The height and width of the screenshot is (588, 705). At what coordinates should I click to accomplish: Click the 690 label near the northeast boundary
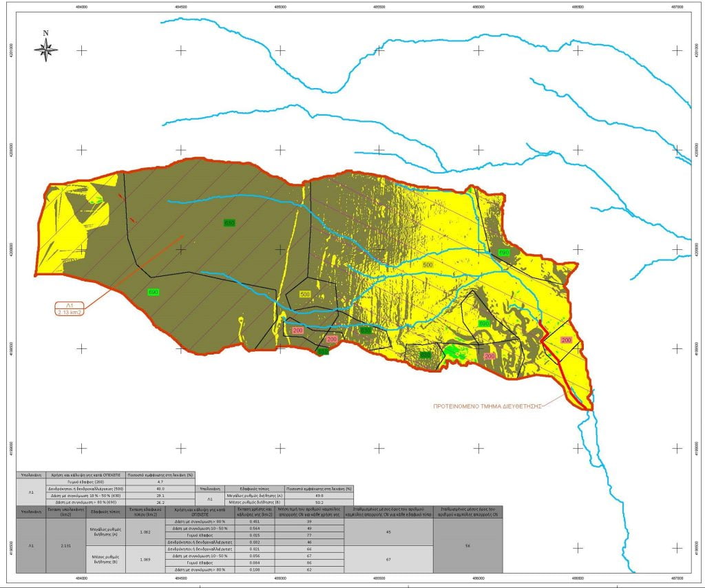[504, 253]
